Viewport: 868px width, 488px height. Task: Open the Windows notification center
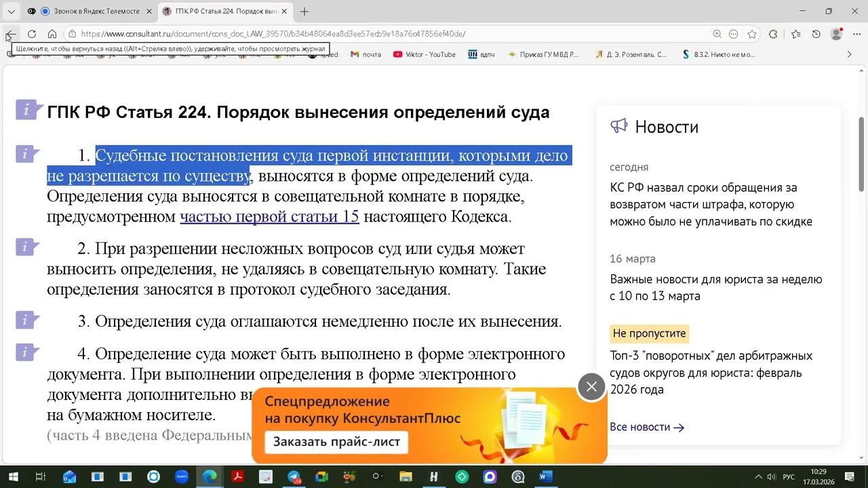tap(850, 476)
